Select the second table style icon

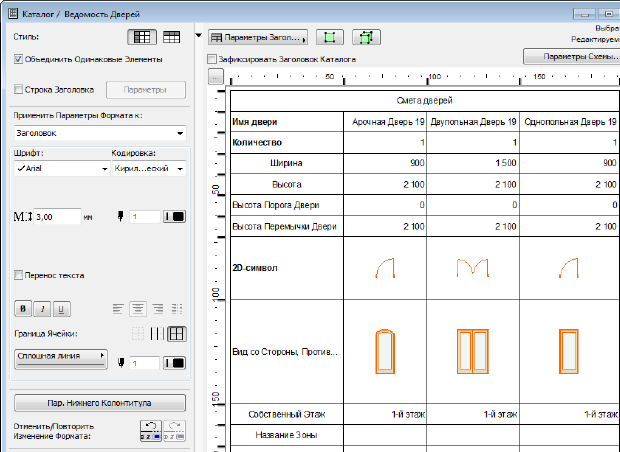[172, 37]
